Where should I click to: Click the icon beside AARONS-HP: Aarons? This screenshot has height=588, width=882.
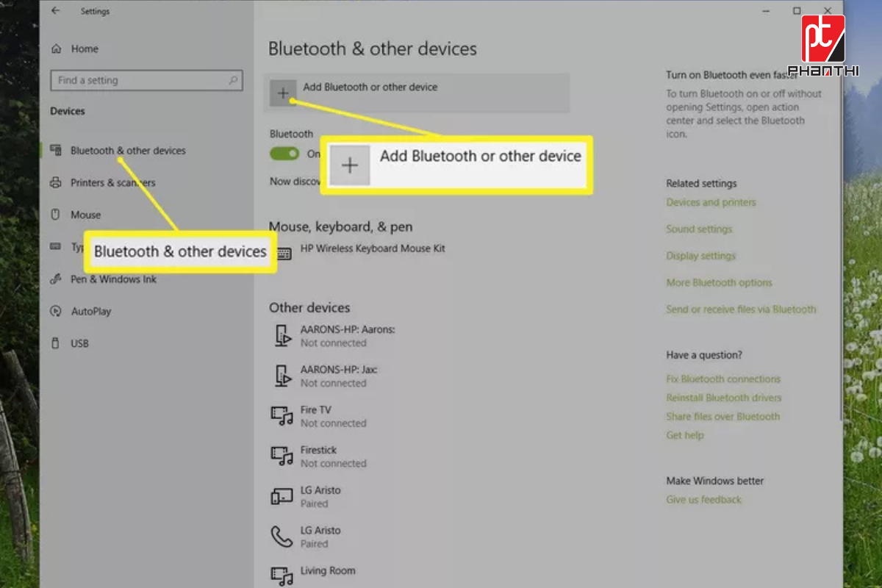tap(282, 335)
